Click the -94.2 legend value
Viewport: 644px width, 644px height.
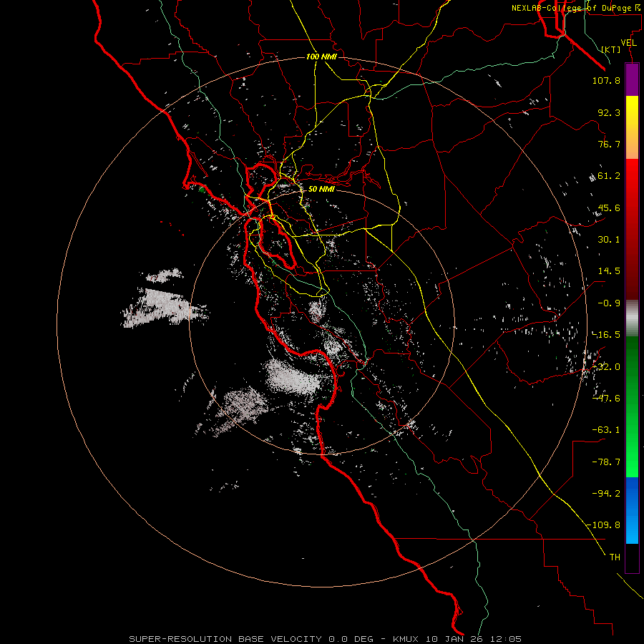click(x=606, y=493)
